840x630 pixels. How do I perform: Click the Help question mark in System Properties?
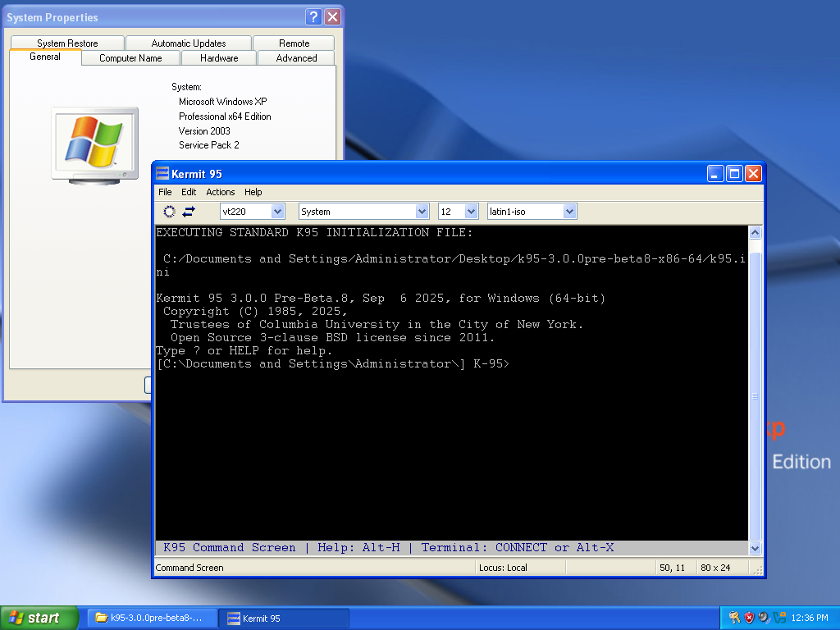pyautogui.click(x=313, y=16)
